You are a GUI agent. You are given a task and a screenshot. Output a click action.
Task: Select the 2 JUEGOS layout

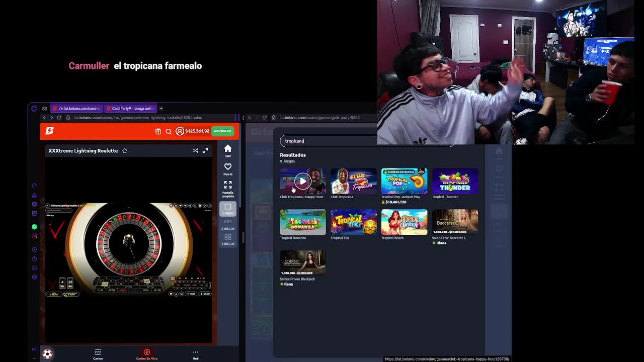(x=228, y=224)
